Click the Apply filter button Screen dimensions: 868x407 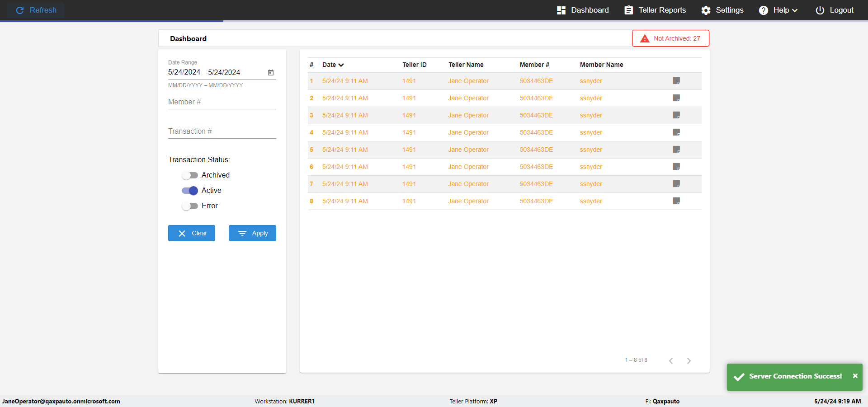click(252, 233)
